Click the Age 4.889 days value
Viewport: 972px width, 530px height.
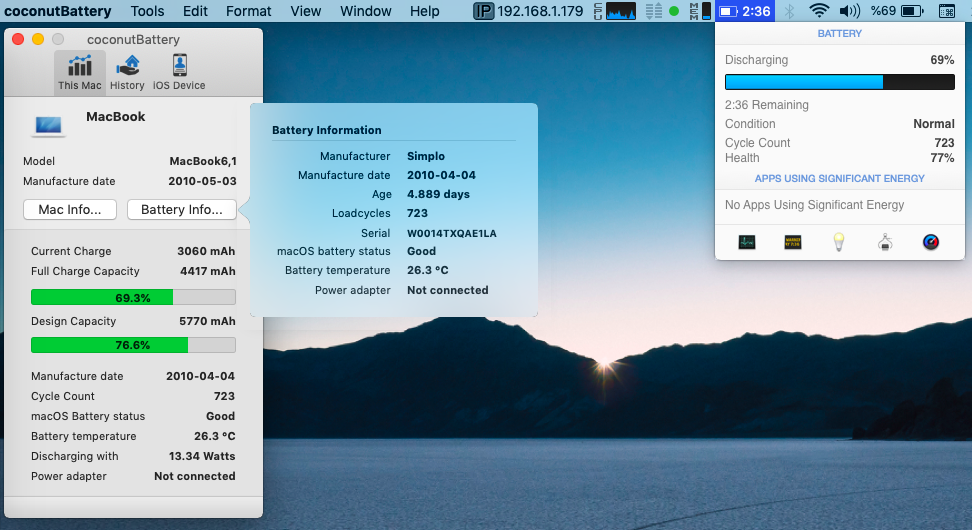point(438,194)
